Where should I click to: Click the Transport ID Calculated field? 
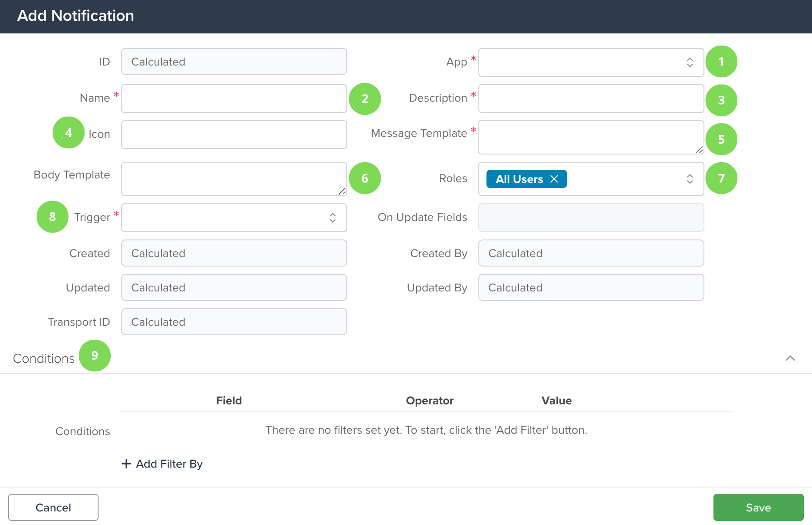coord(234,322)
